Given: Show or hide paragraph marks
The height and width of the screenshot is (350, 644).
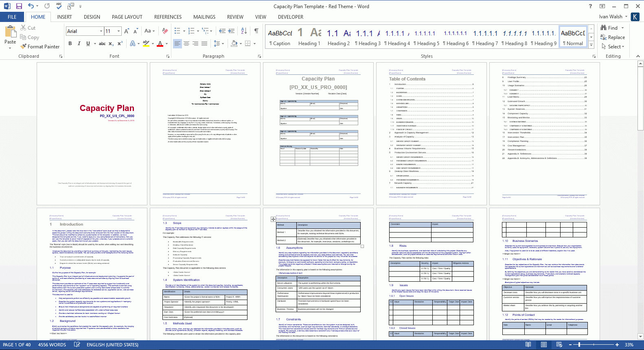Looking at the screenshot, I should tap(256, 31).
